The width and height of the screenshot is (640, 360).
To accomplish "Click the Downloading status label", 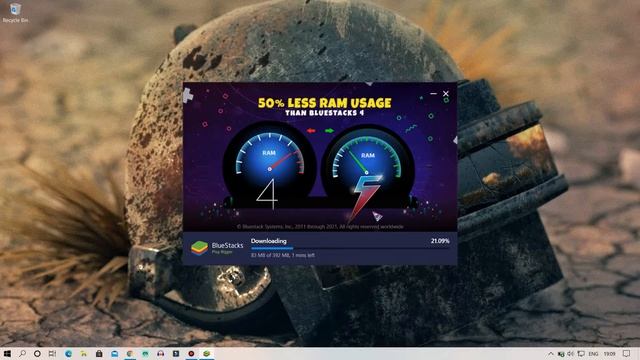I will [x=269, y=241].
